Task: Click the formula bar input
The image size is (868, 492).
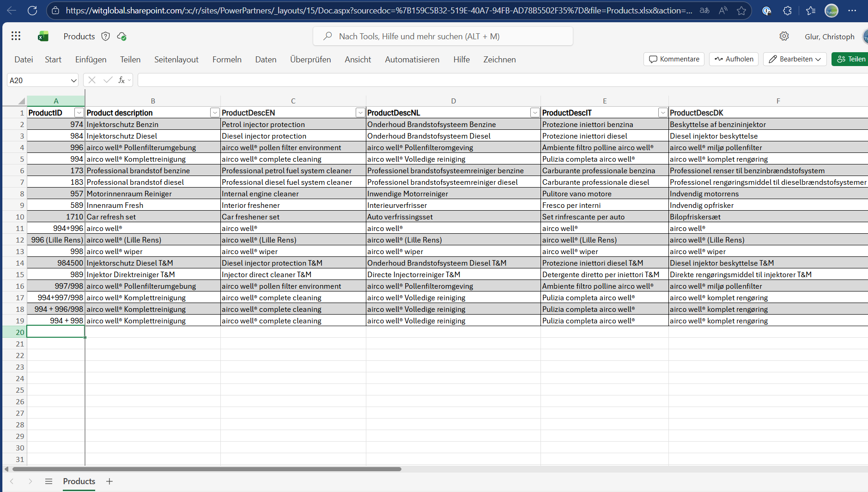Action: coord(503,80)
